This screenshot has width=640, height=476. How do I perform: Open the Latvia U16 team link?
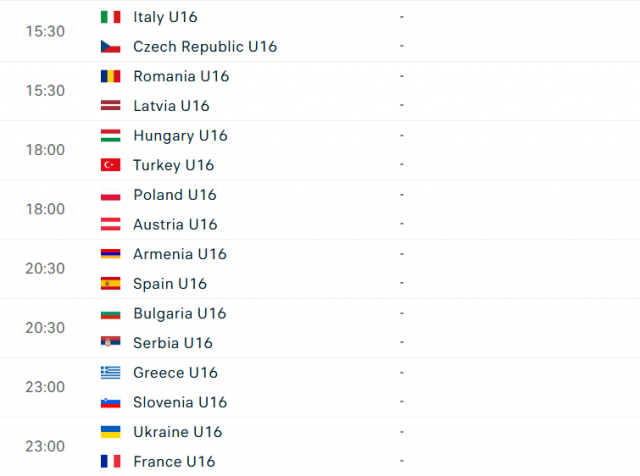point(171,106)
